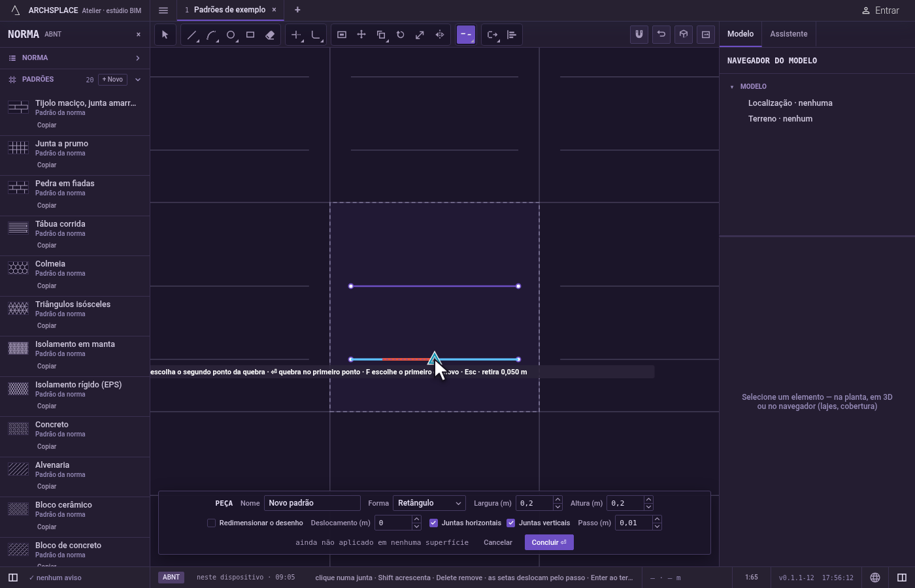
Task: Toggle 'Redimensionar o desenho' checkbox
Action: pos(211,523)
